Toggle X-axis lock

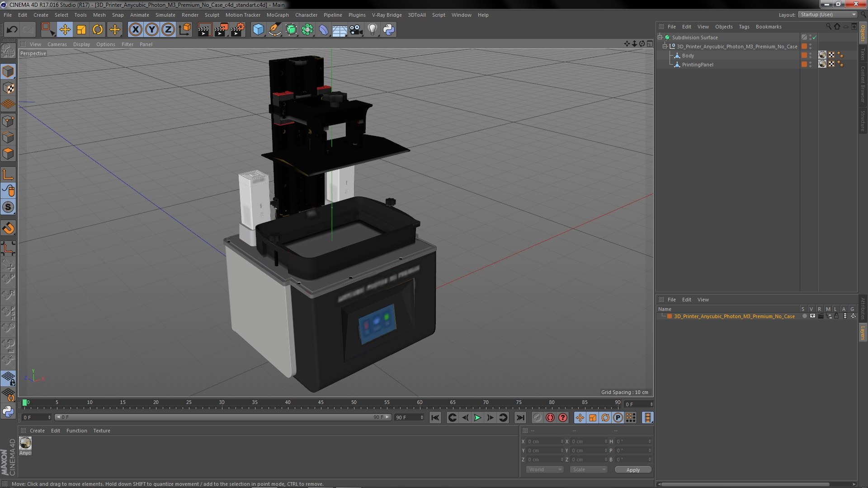[135, 30]
